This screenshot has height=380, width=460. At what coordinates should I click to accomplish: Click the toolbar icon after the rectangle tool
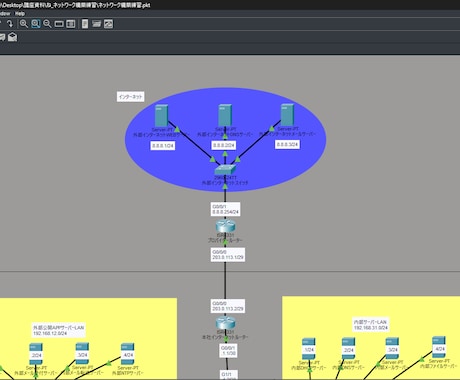(x=71, y=24)
